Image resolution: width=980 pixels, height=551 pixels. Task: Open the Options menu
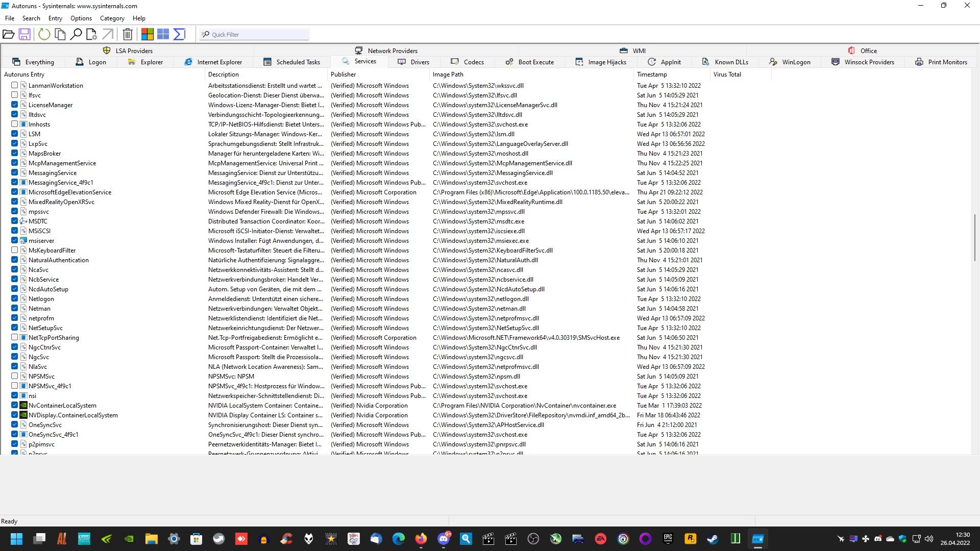pos(81,18)
